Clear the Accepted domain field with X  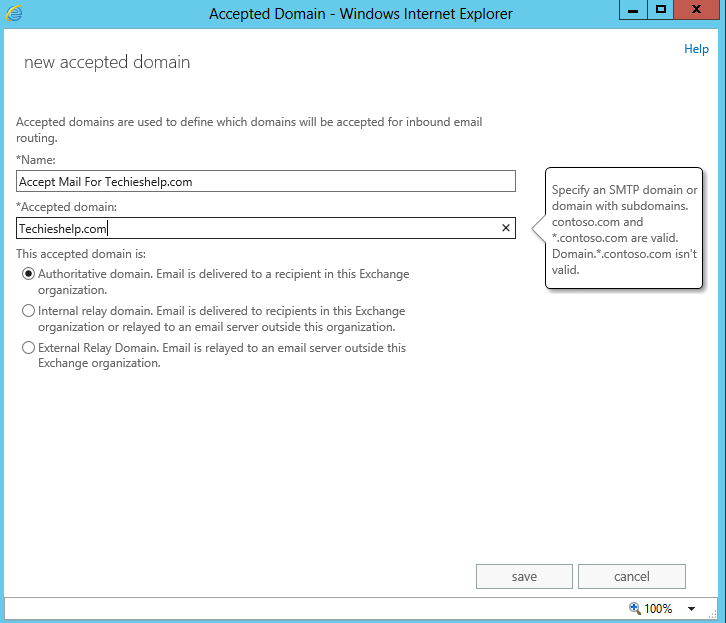pos(506,228)
